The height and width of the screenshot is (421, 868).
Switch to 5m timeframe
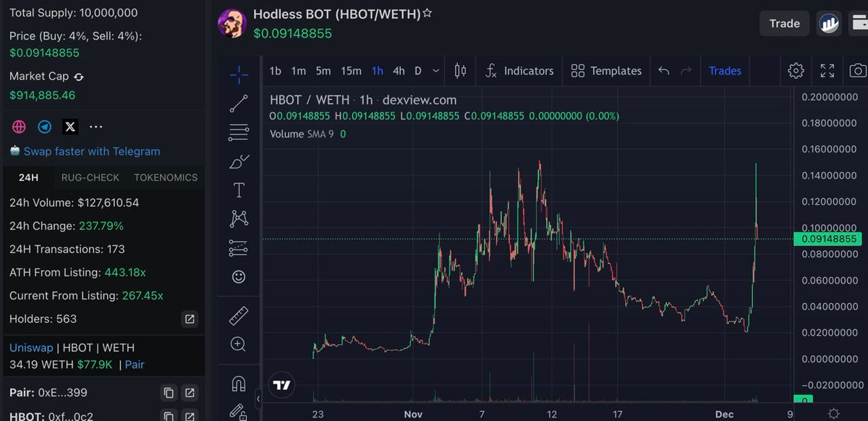coord(323,71)
